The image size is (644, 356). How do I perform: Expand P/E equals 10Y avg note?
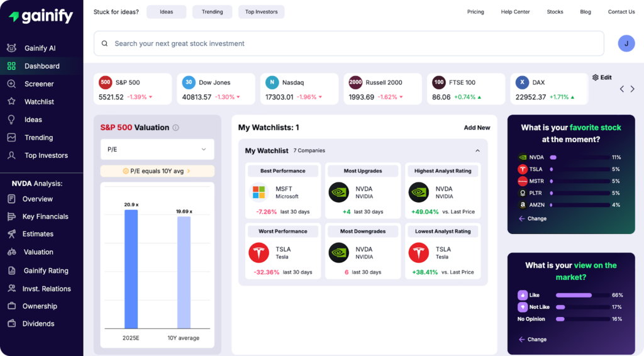click(157, 171)
